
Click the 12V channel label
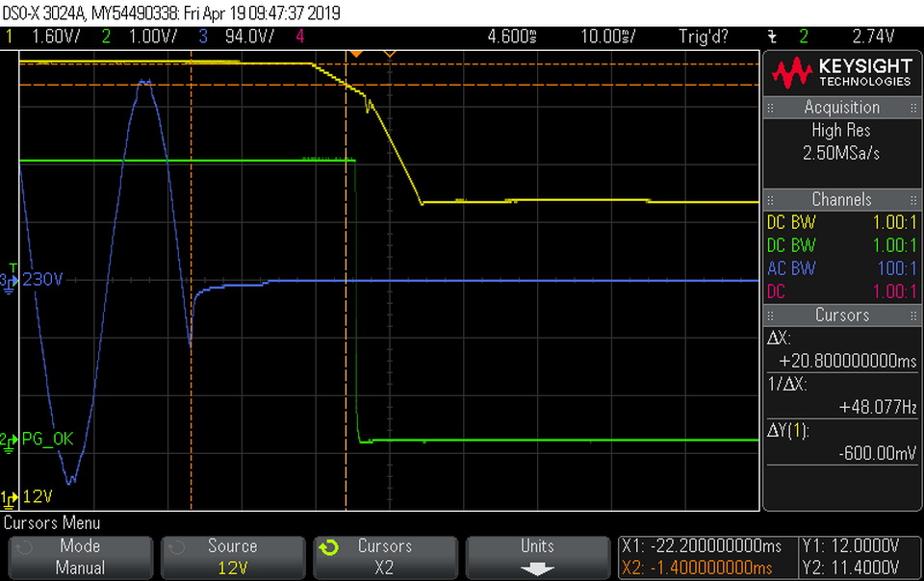pyautogui.click(x=38, y=496)
